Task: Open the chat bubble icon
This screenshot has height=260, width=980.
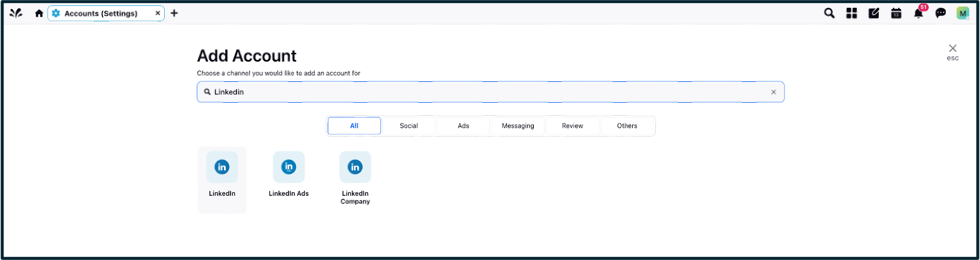Action: [x=940, y=13]
